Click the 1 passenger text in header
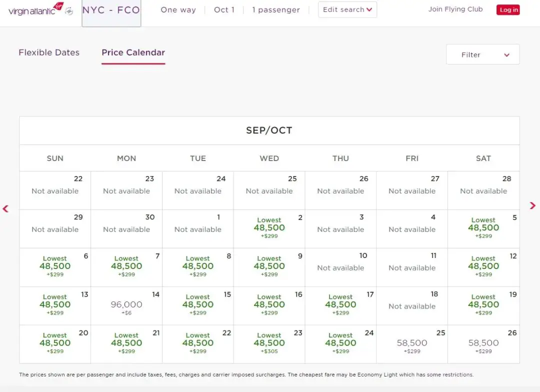Viewport: 540px width, 392px height. pos(276,10)
